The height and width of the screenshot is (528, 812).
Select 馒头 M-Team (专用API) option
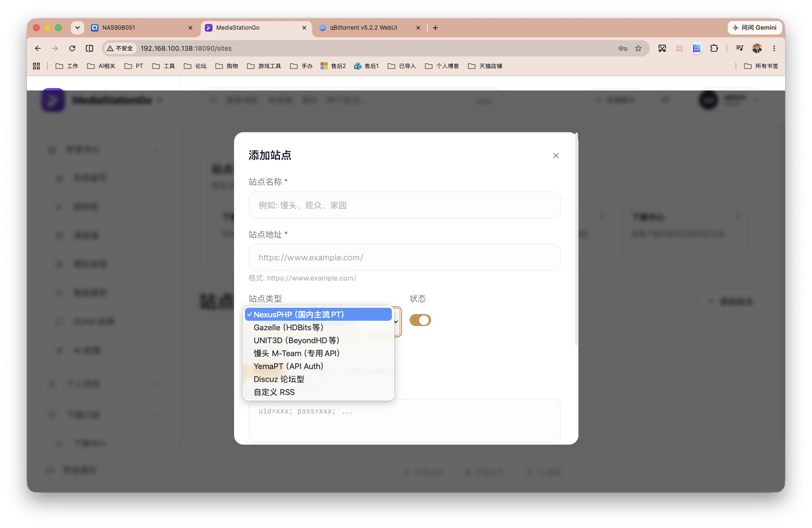(x=318, y=353)
